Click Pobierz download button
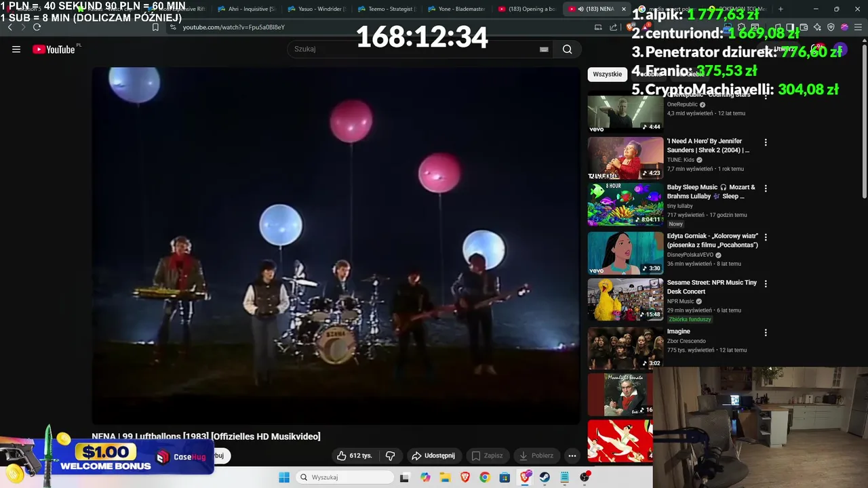Viewport: 868px width, 488px height. coord(536,455)
